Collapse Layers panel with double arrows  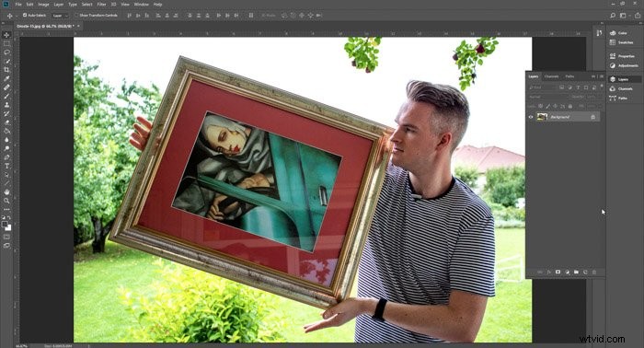pos(593,76)
